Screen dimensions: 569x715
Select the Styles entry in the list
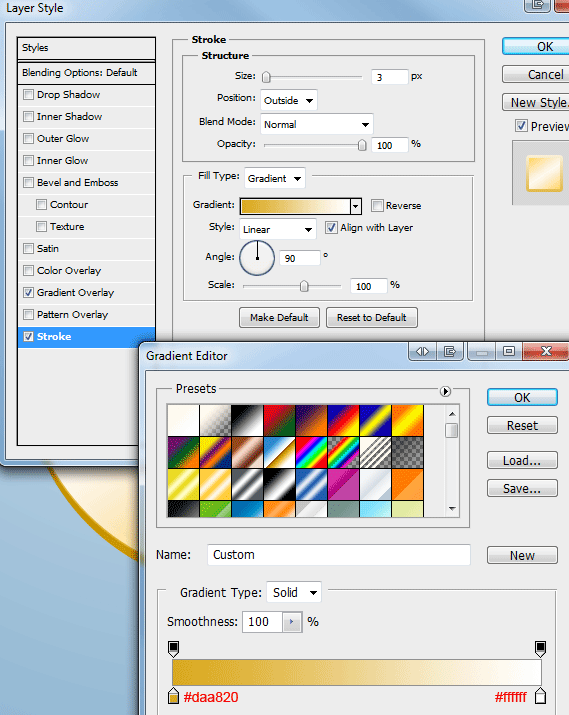86,48
